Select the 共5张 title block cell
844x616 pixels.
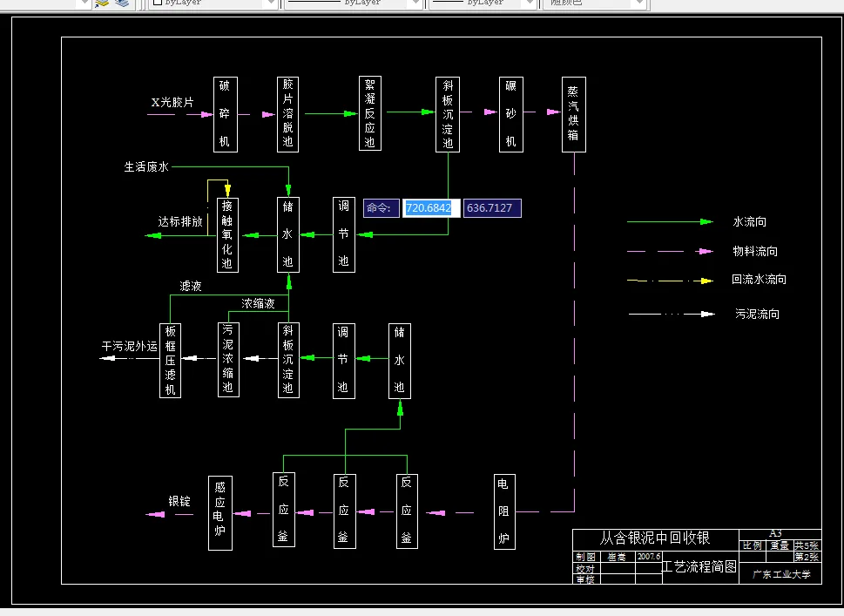point(807,545)
